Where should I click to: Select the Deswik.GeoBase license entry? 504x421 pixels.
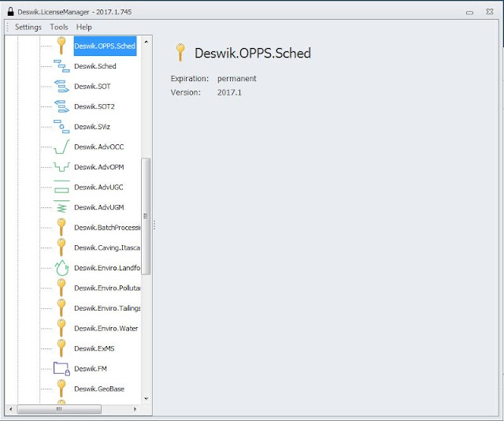99,389
